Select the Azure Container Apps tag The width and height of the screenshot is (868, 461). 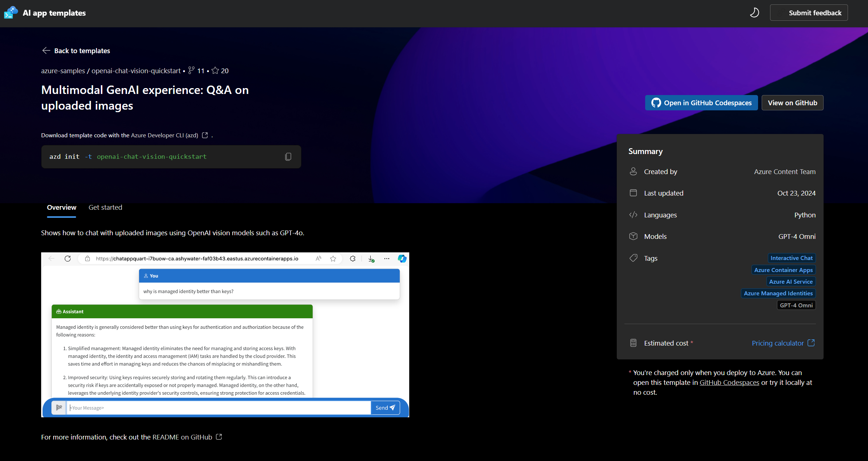point(784,270)
